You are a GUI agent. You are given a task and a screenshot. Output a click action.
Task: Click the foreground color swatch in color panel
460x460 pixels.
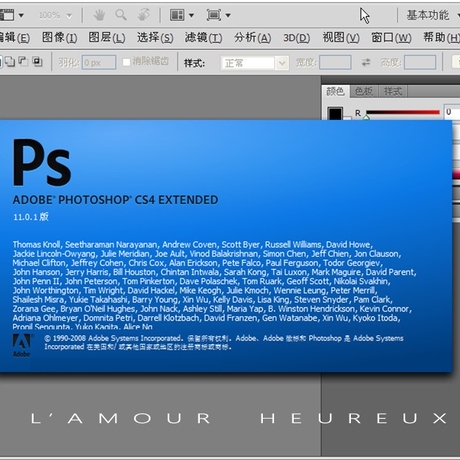point(335,113)
